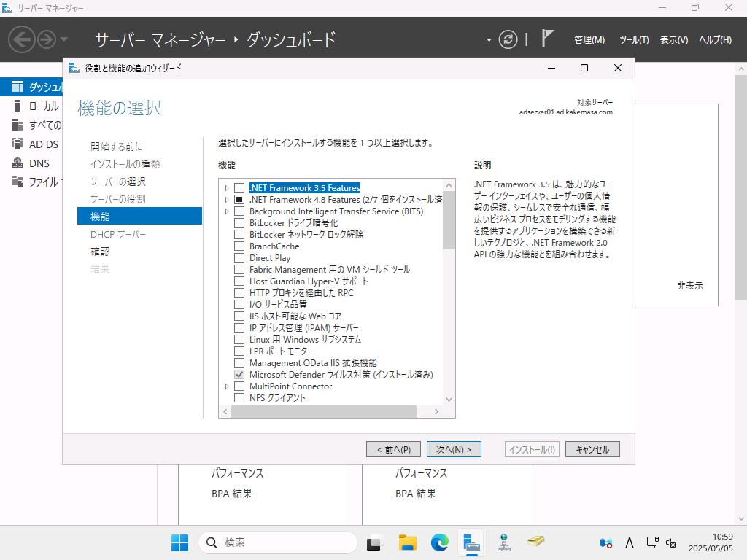Click the IME 'A' input mode indicator

pos(630,542)
